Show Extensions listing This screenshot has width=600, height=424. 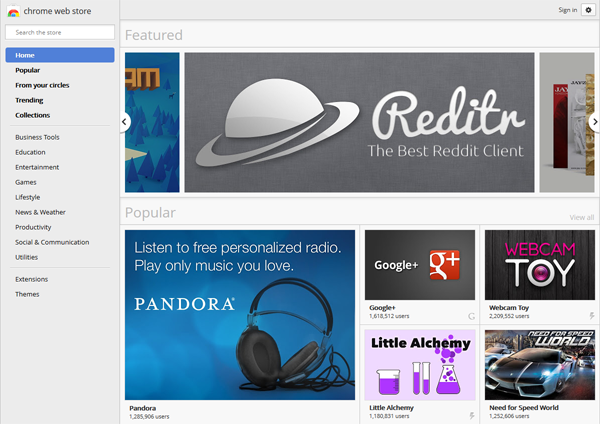click(x=31, y=279)
